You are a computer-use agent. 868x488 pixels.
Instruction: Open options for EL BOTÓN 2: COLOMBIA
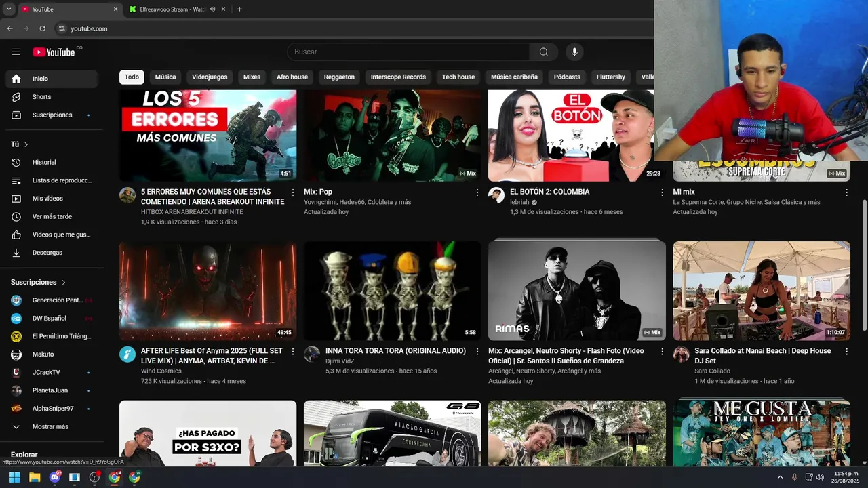click(x=662, y=192)
